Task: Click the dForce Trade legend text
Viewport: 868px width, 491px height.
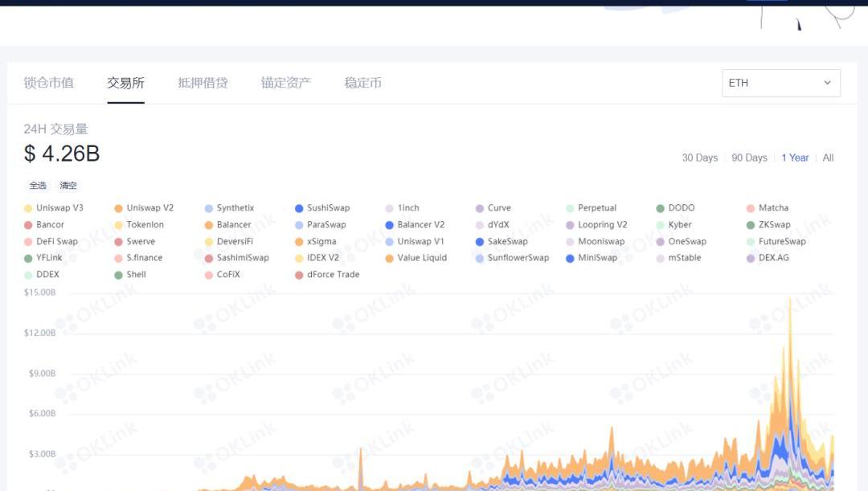Action: pyautogui.click(x=334, y=275)
